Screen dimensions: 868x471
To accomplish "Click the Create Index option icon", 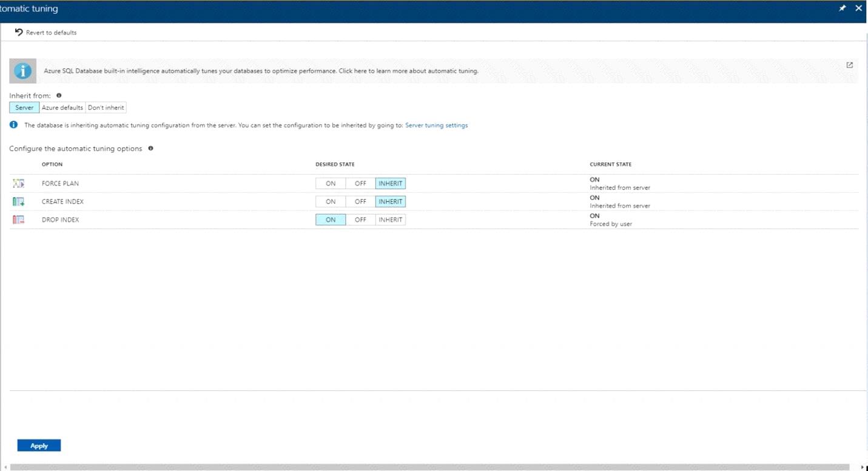I will (18, 202).
